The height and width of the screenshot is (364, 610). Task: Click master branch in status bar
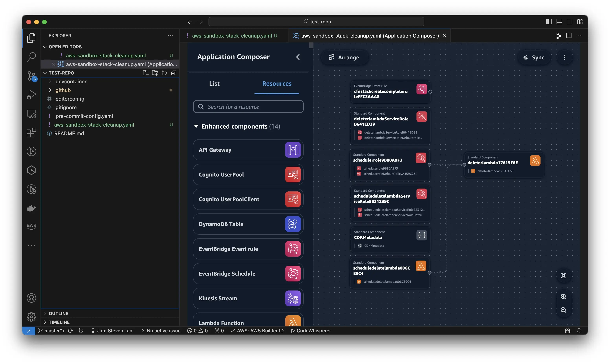[x=52, y=331]
